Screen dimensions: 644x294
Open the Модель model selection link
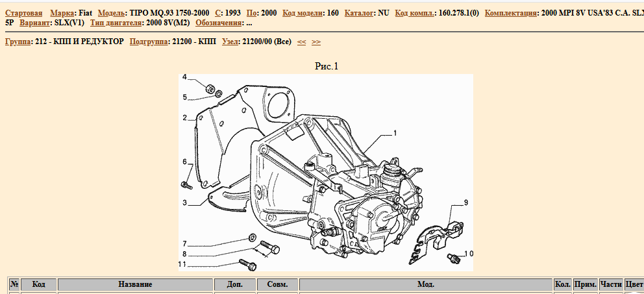pos(112,13)
